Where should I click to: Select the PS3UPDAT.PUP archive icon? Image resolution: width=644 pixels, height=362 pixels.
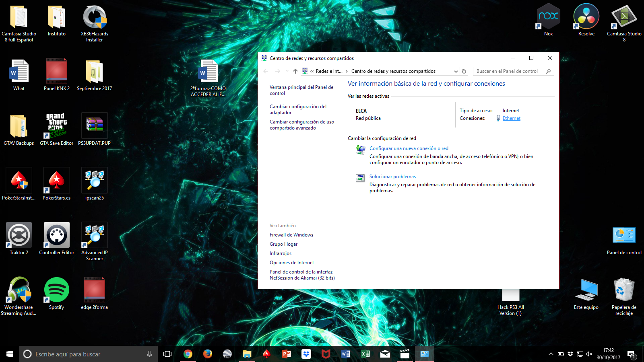click(x=95, y=130)
